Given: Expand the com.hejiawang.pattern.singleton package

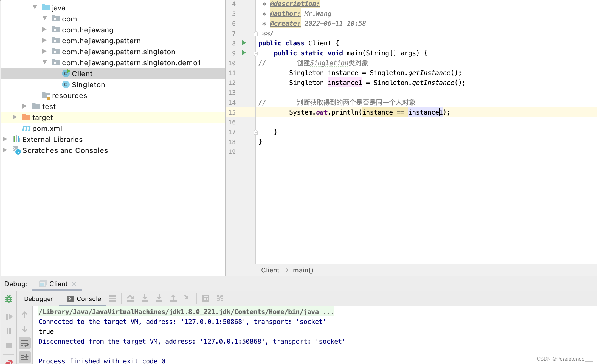Looking at the screenshot, I should [44, 51].
